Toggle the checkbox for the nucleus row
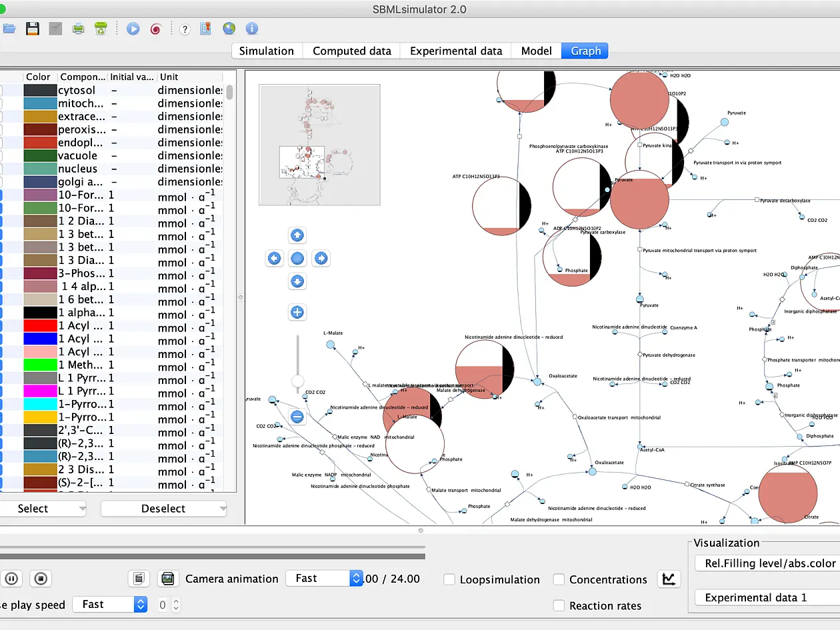Image resolution: width=840 pixels, height=630 pixels. pos(1,169)
